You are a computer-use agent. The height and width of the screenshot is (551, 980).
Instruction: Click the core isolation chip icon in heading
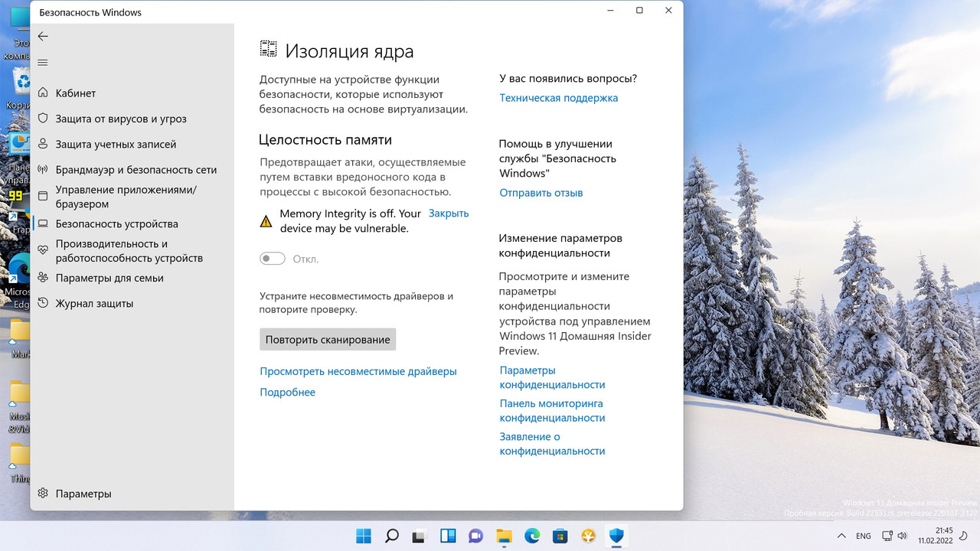268,50
